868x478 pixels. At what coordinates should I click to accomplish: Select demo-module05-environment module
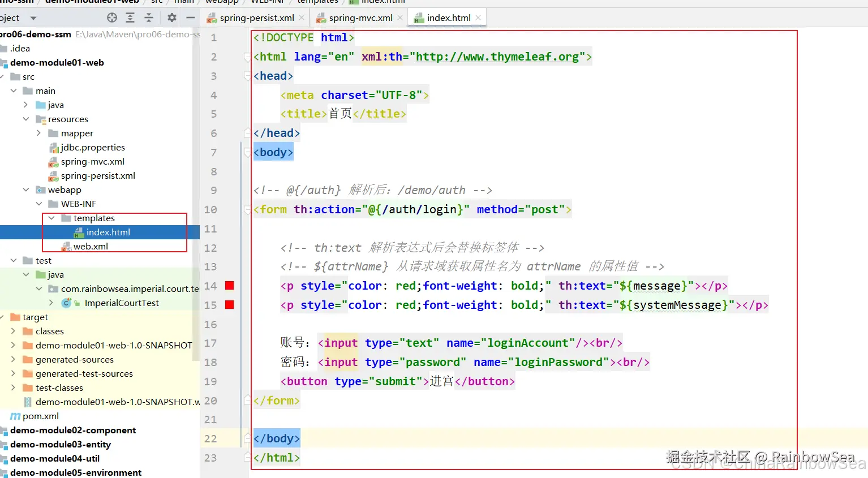(76, 472)
